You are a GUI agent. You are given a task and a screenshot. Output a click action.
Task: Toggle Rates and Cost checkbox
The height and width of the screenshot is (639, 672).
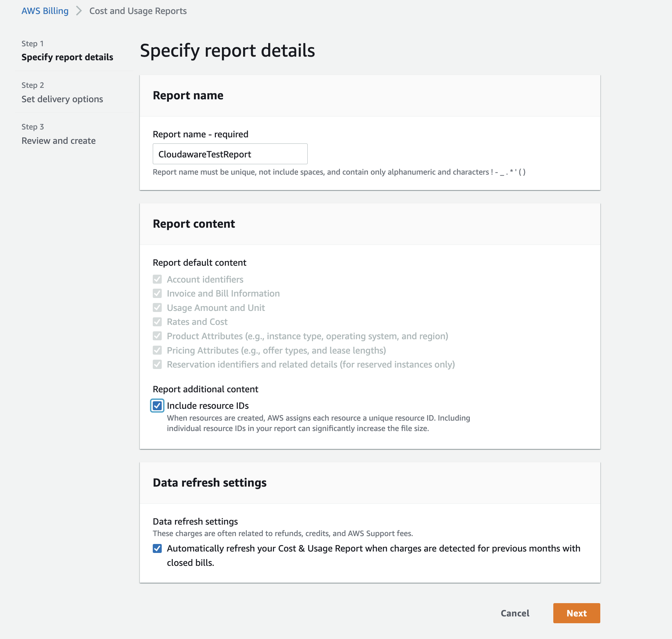(x=157, y=322)
